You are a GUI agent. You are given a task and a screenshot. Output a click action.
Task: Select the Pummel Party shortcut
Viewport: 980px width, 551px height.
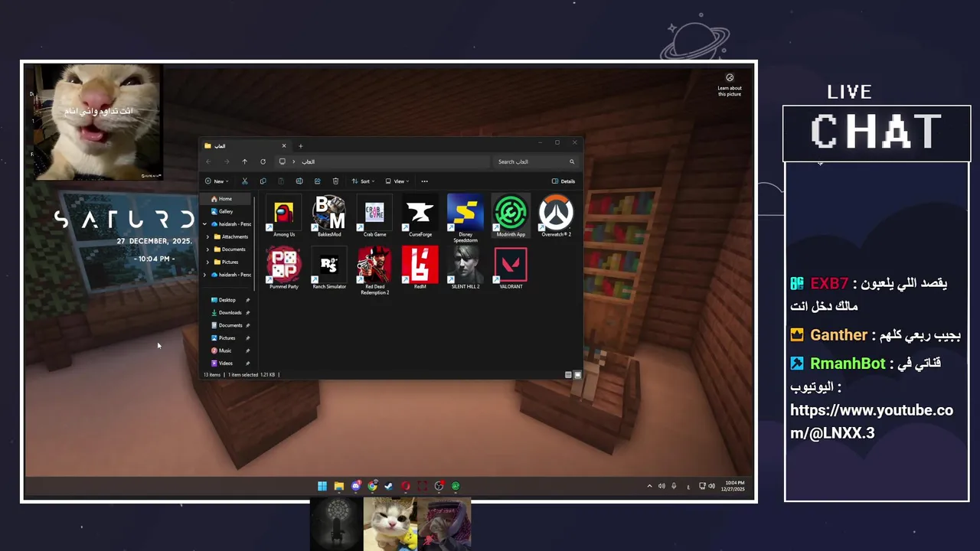pos(284,268)
